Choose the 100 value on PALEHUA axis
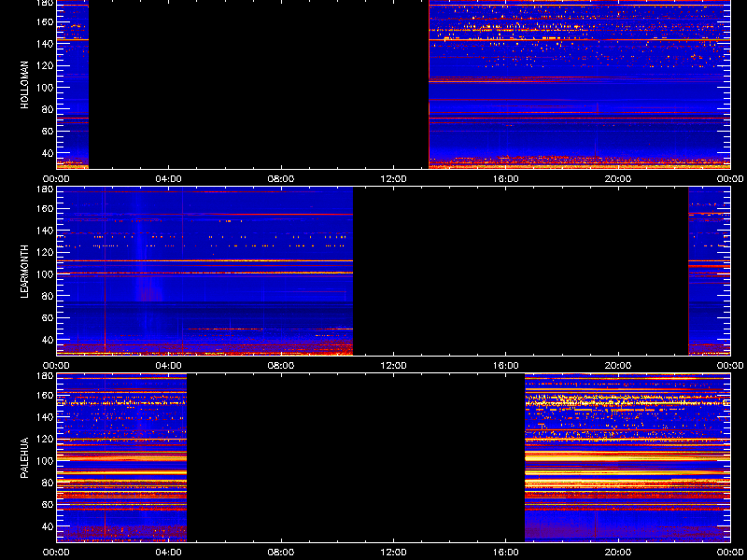The image size is (747, 560). (x=46, y=461)
